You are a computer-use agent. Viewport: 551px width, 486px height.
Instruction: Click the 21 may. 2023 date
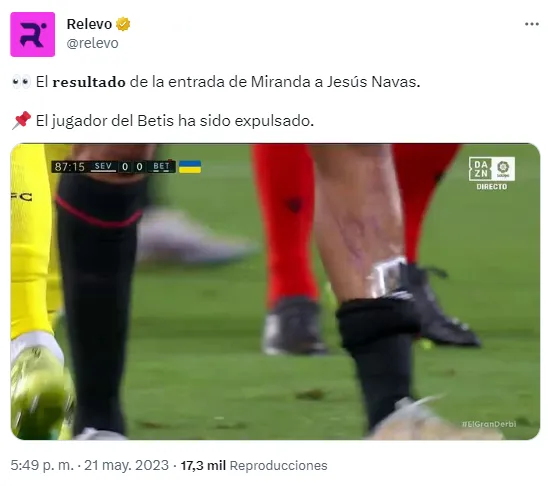[x=127, y=465]
